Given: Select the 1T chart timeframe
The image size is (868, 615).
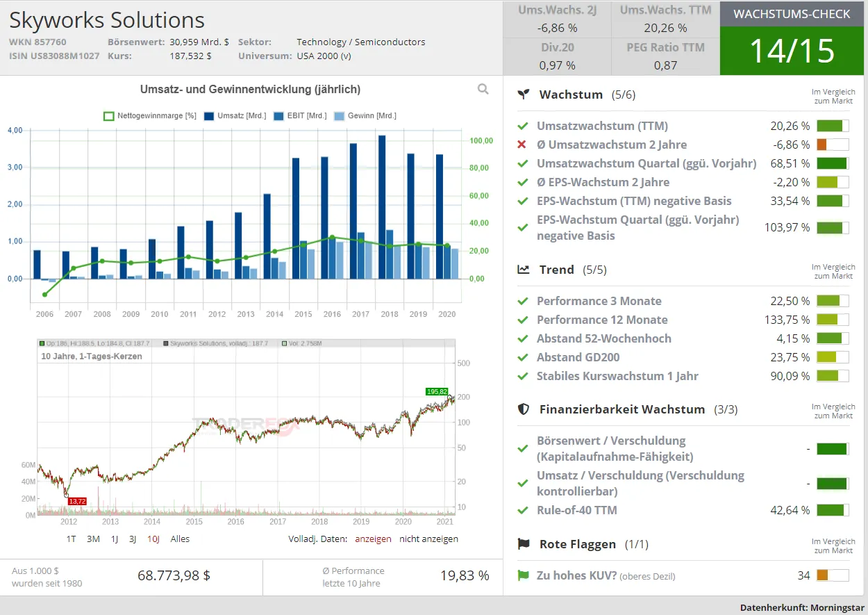Looking at the screenshot, I should pyautogui.click(x=72, y=539).
